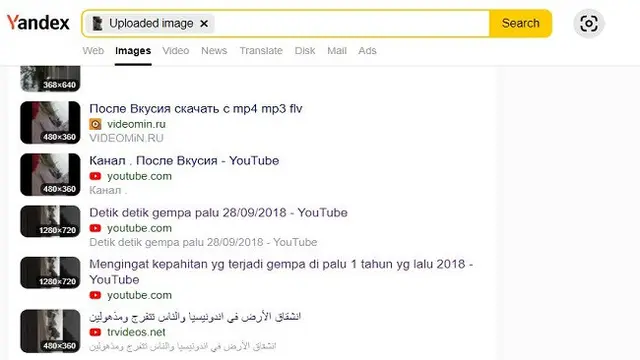Viewport: 640px width, 360px height.
Task: Open the Ads tab
Action: pos(367,51)
